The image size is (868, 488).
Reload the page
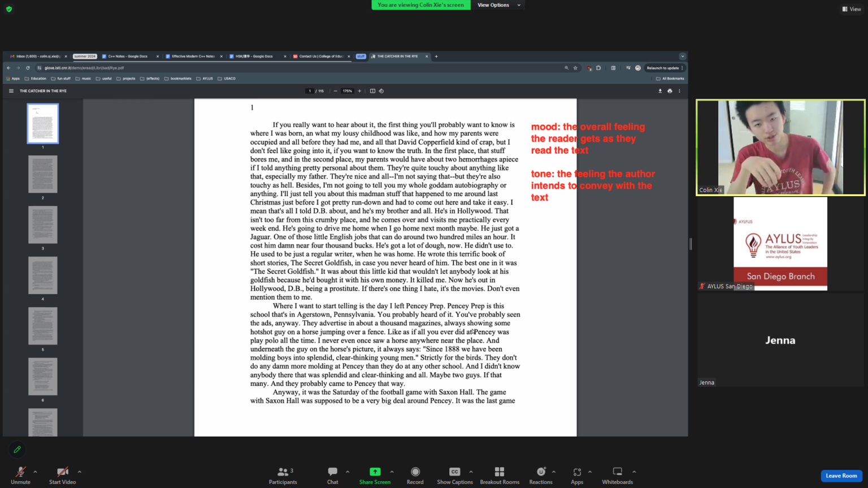coord(28,68)
